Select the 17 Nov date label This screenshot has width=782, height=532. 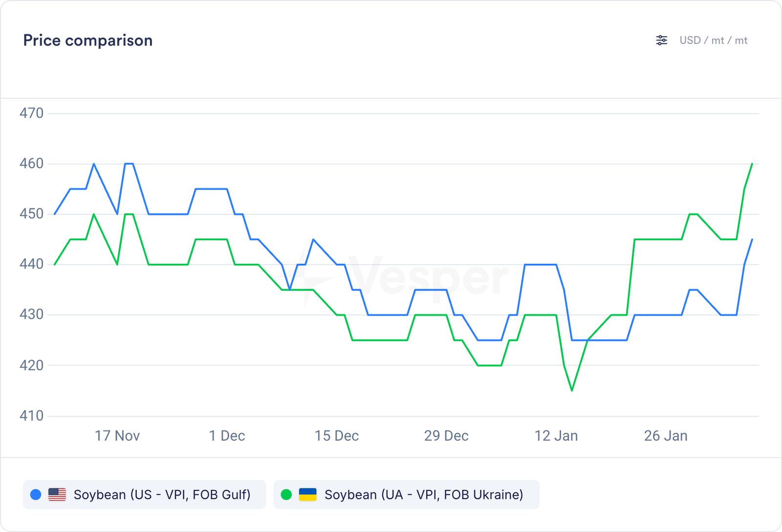[117, 436]
